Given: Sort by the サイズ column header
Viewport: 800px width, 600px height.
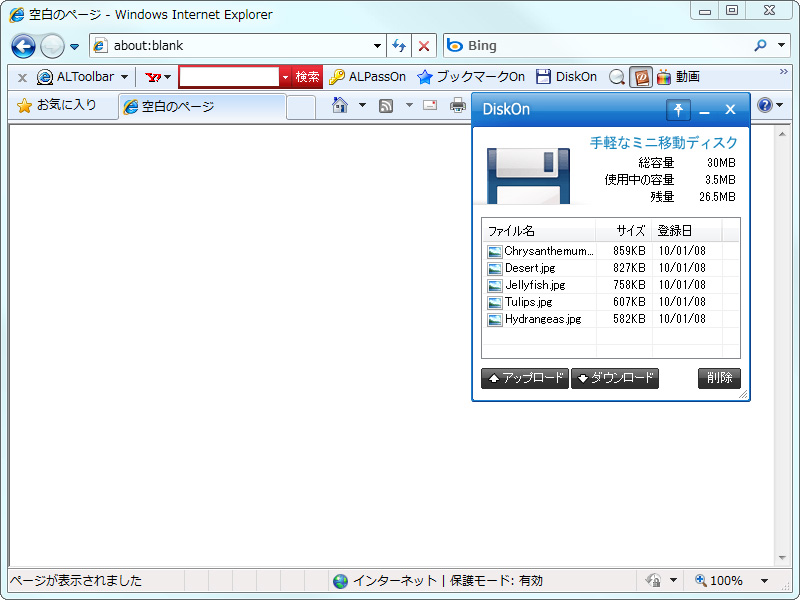Looking at the screenshot, I should tap(623, 231).
